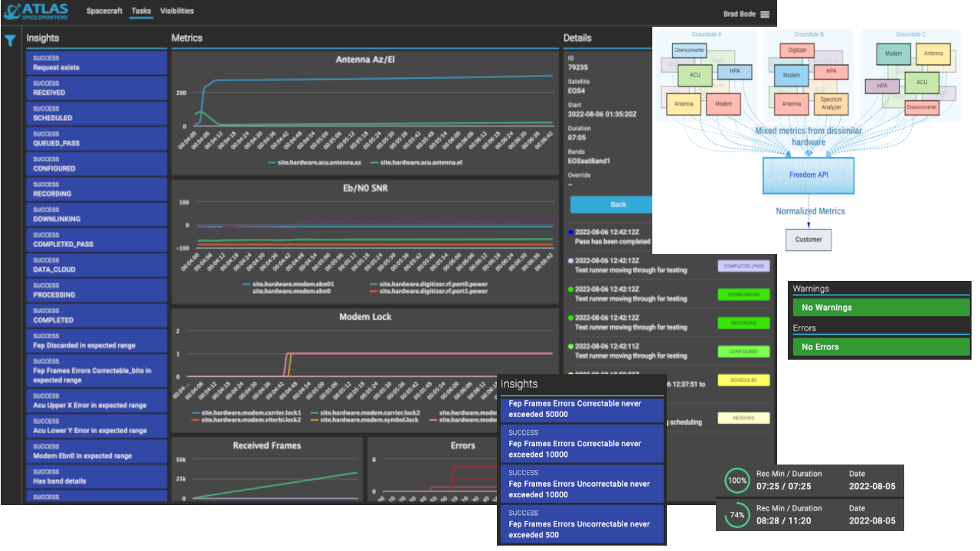Switch to the Spacecraft tab
980x551 pixels.
point(103,11)
